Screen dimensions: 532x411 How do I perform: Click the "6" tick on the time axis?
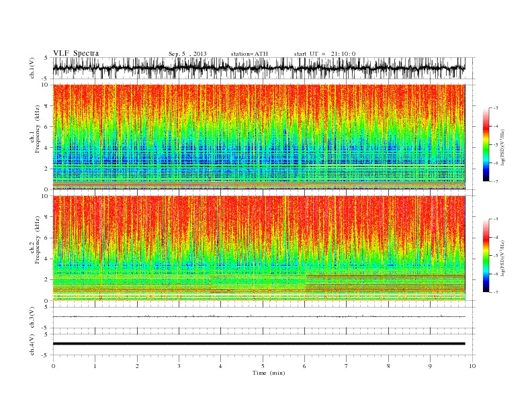point(304,366)
